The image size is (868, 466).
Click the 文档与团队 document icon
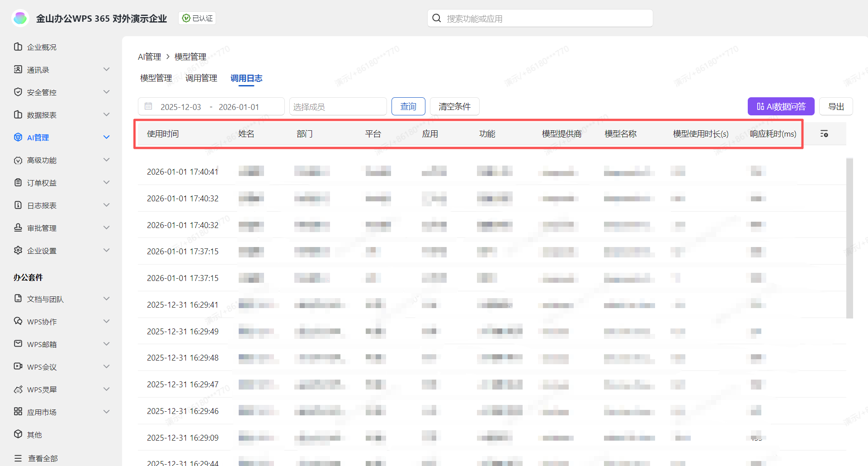(18, 299)
